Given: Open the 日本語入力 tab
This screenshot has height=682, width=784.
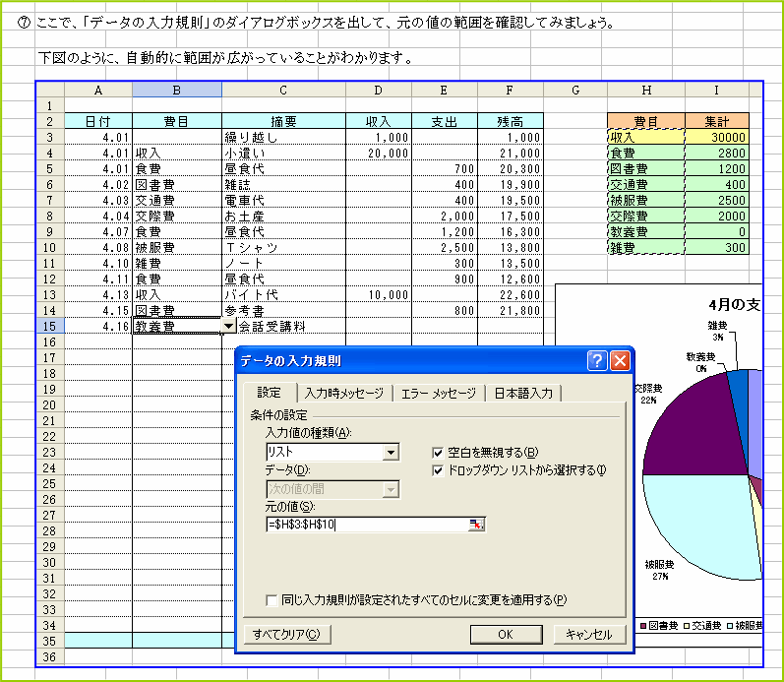Looking at the screenshot, I should [x=523, y=394].
